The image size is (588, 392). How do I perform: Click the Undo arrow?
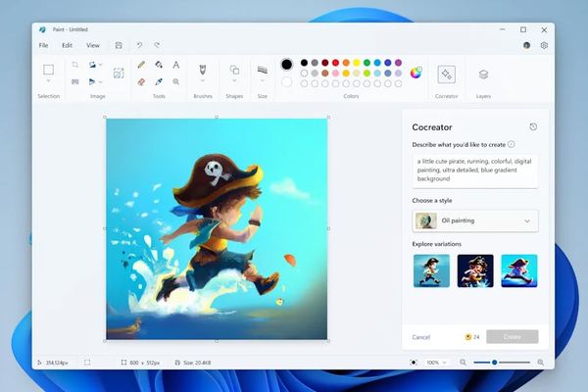pos(139,45)
